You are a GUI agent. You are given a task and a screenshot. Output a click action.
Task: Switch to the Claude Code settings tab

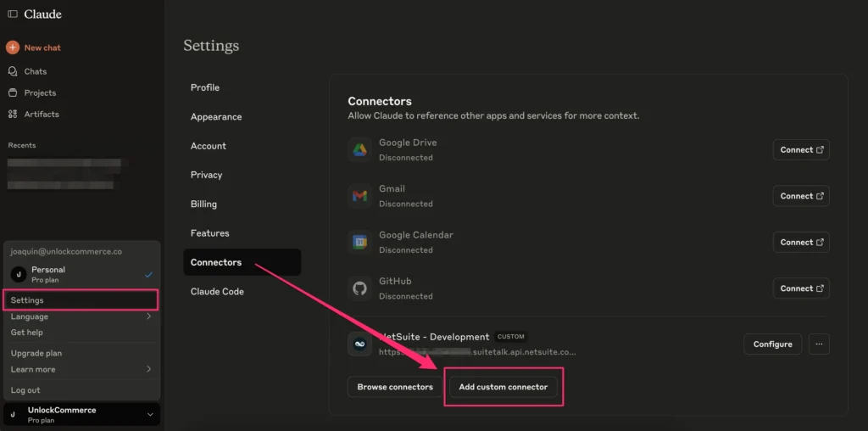242,291
